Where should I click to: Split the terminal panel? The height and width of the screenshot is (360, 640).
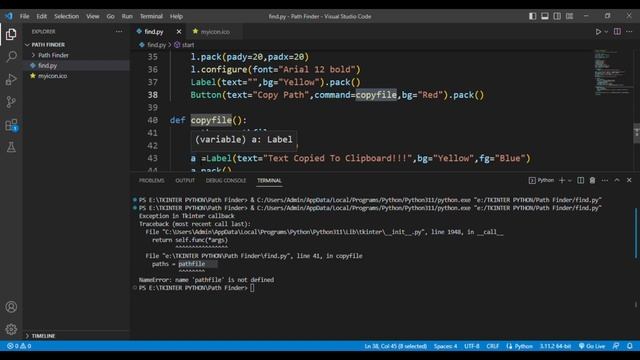(580, 180)
